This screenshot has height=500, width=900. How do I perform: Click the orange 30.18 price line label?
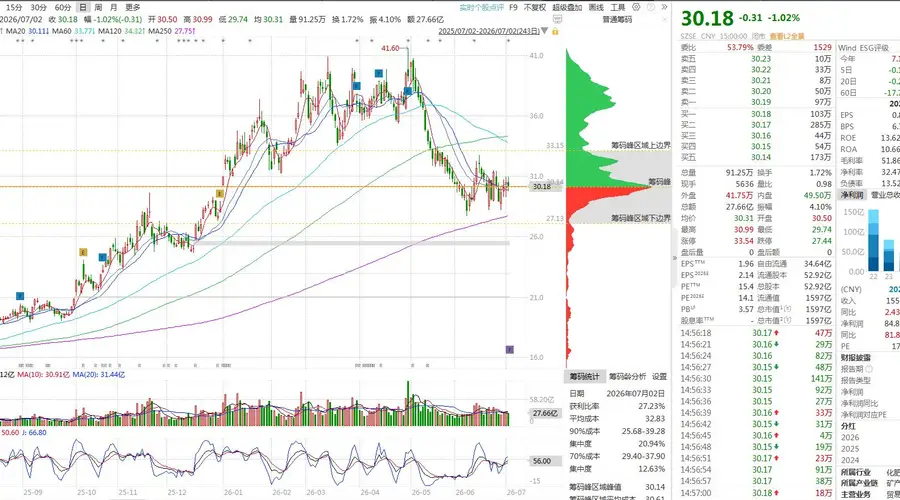pos(541,187)
